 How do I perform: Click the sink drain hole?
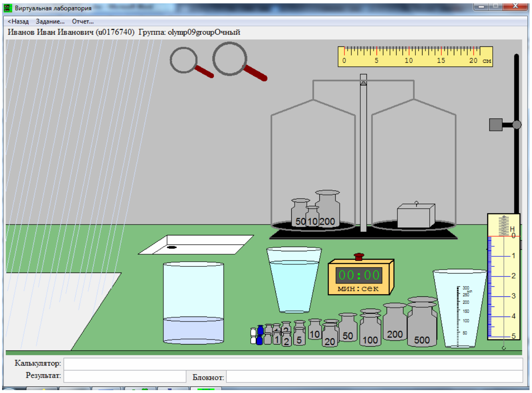coord(172,248)
